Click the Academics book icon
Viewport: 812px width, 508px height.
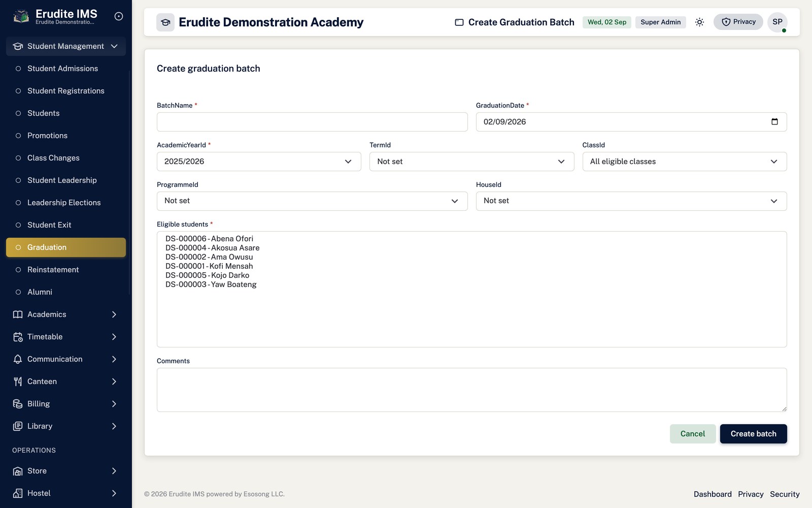[x=18, y=314]
